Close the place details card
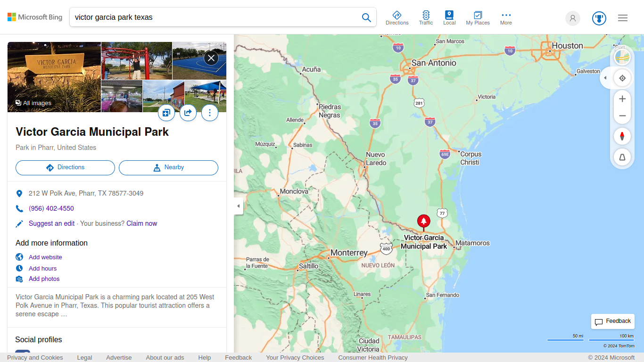Screen dimensions: 644x362 [211, 58]
